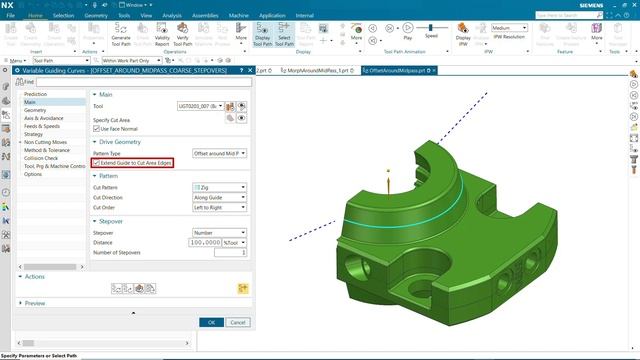This screenshot has height=360, width=640.
Task: Open the MorphAroundMidPass_1.prt document tab
Action: [318, 71]
